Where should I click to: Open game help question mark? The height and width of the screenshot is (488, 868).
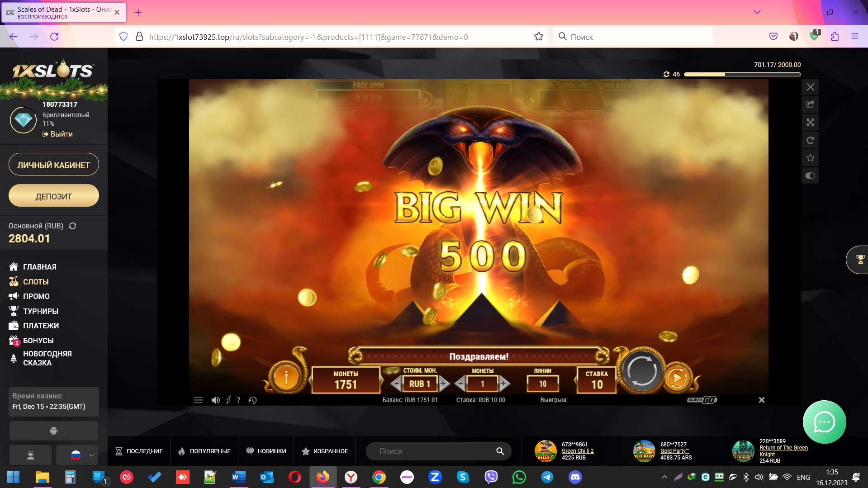[238, 400]
